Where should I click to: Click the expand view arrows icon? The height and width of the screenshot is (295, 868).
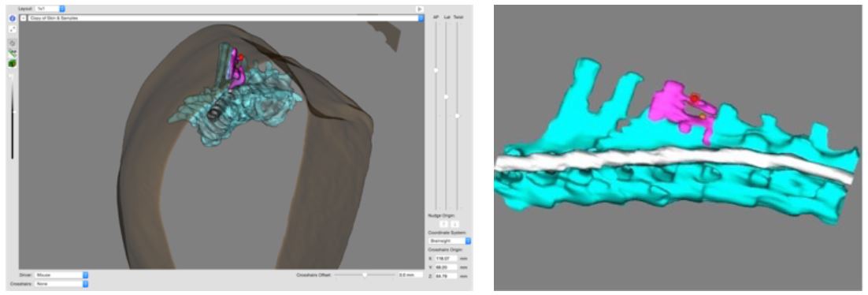coord(12,28)
